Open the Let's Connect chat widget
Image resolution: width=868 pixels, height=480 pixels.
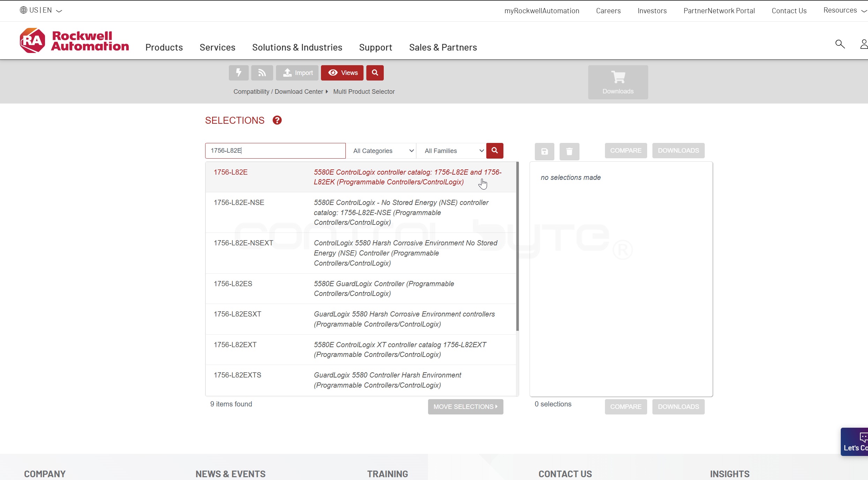(854, 442)
